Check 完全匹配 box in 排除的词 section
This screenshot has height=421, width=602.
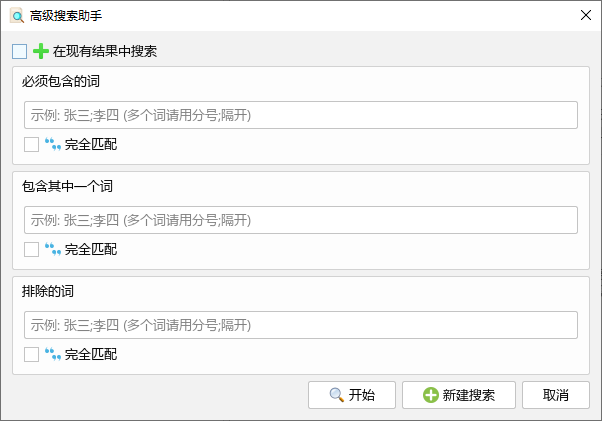point(32,354)
